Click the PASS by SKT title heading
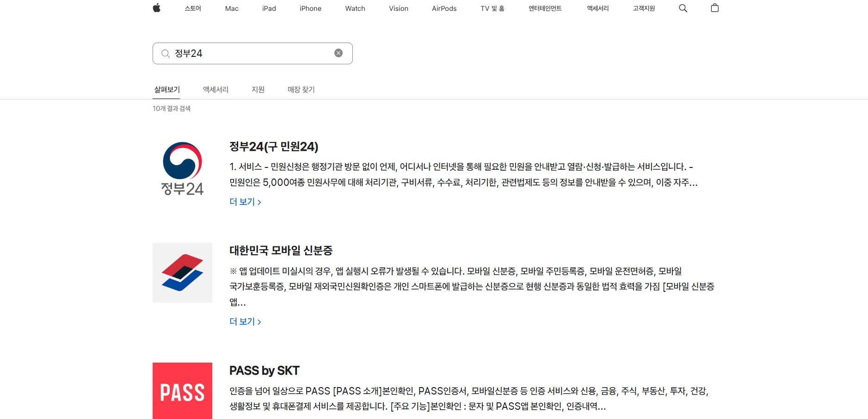 265,370
